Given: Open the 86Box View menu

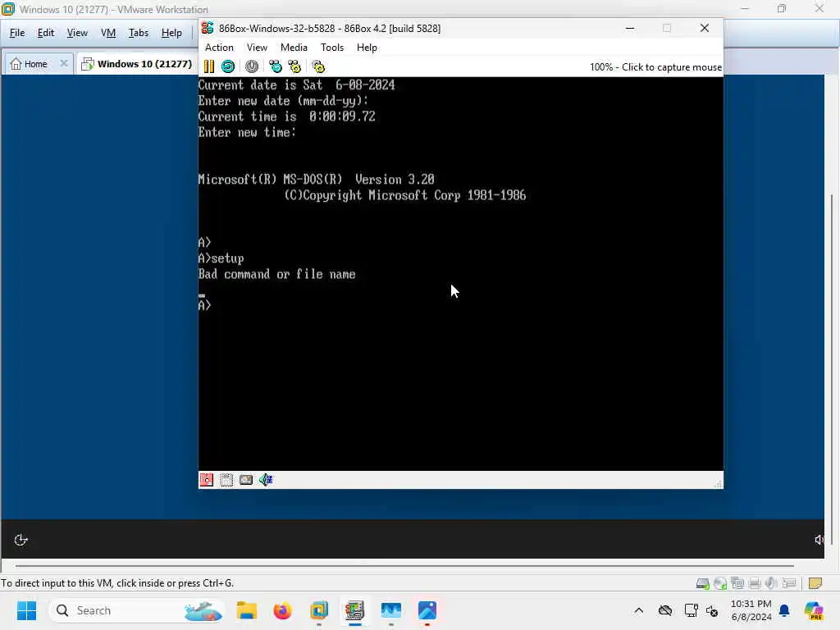Looking at the screenshot, I should click(x=257, y=47).
